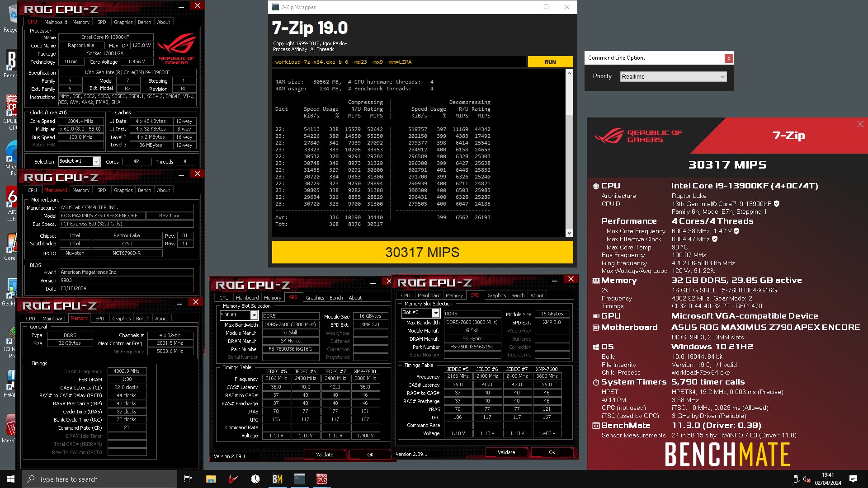
Task: Click BIOS Version 9903 field
Action: click(127, 281)
